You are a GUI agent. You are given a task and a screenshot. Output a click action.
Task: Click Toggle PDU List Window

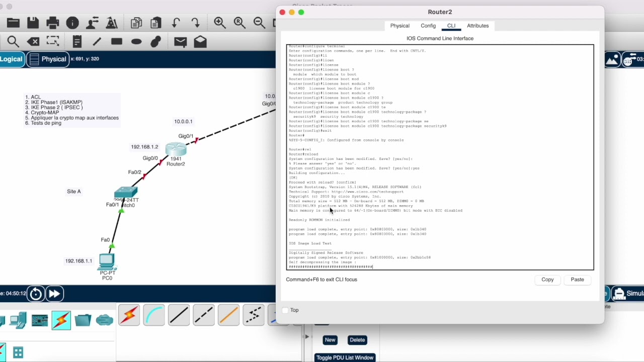(345, 357)
